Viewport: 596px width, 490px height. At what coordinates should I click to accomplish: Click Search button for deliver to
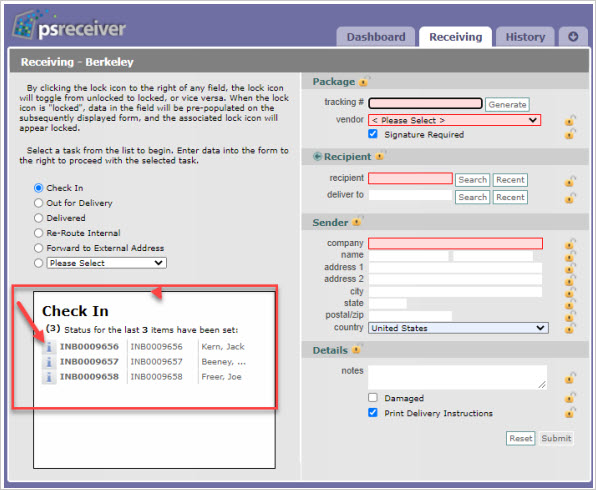click(472, 197)
